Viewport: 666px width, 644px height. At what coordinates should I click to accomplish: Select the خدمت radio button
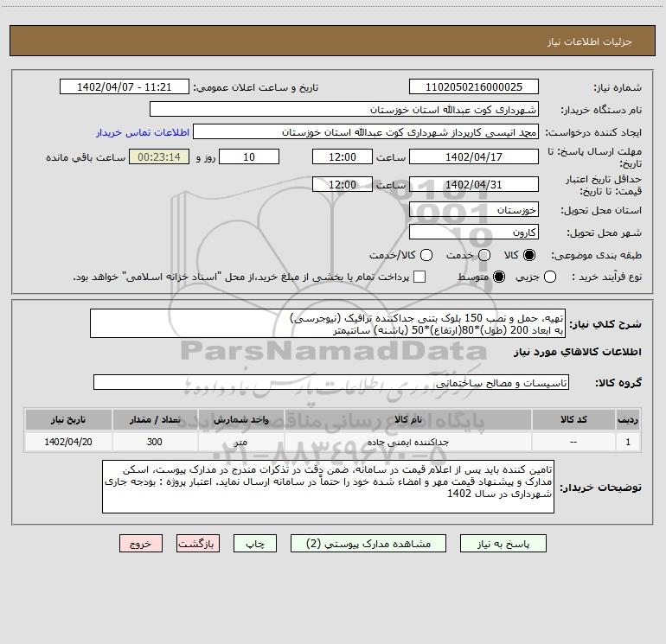point(484,255)
